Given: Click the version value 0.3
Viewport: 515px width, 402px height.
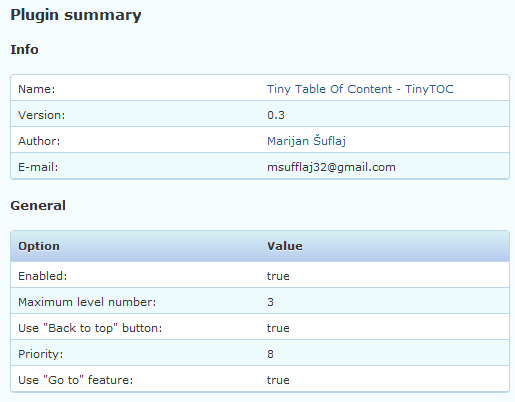Looking at the screenshot, I should point(276,115).
